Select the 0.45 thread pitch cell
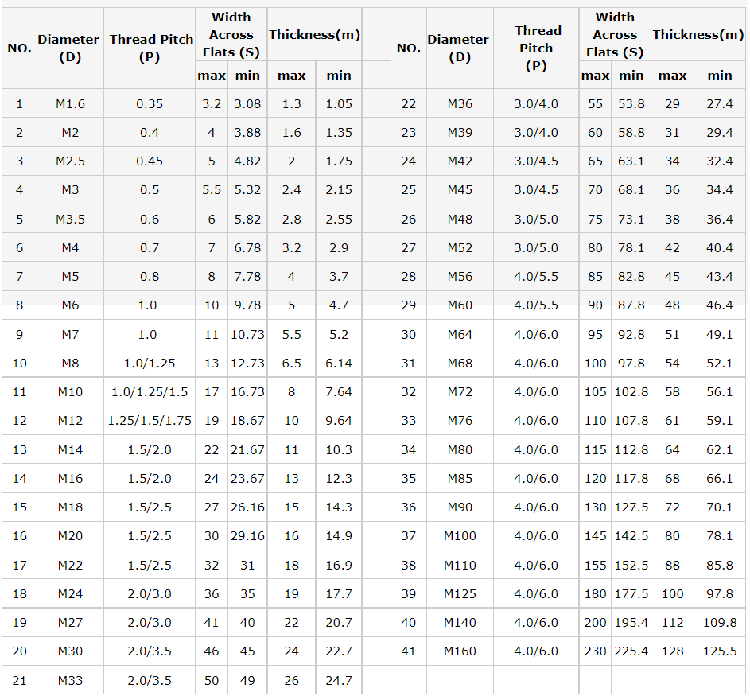750x700 pixels. [x=150, y=161]
